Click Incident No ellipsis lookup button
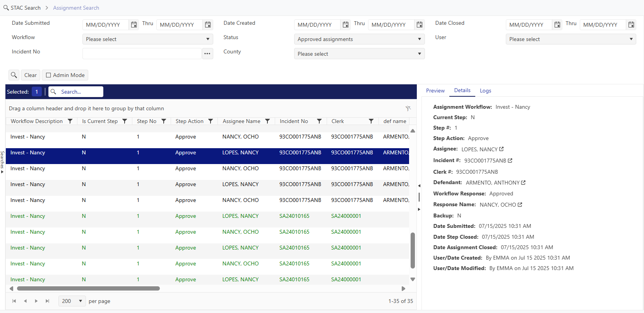Viewport: 644px width, 313px height. coord(207,54)
